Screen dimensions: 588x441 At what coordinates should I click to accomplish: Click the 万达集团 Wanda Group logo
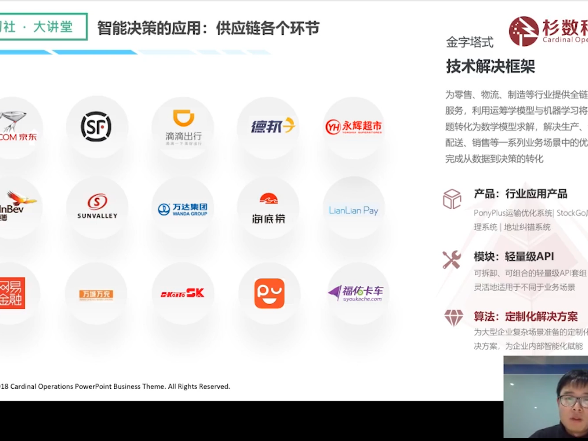(183, 209)
